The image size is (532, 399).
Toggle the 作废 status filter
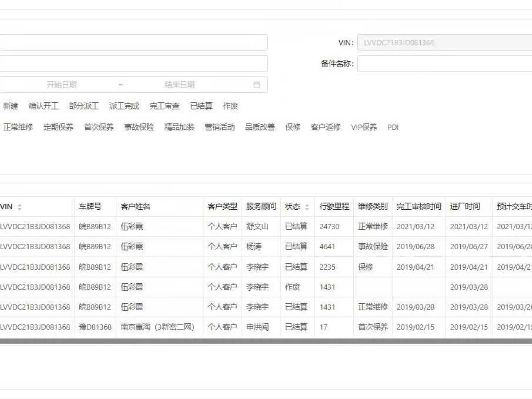[x=231, y=106]
